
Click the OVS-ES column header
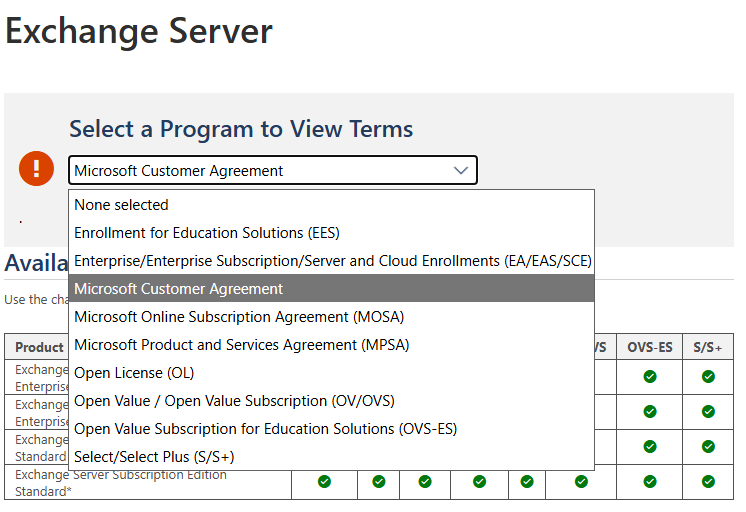pyautogui.click(x=649, y=347)
